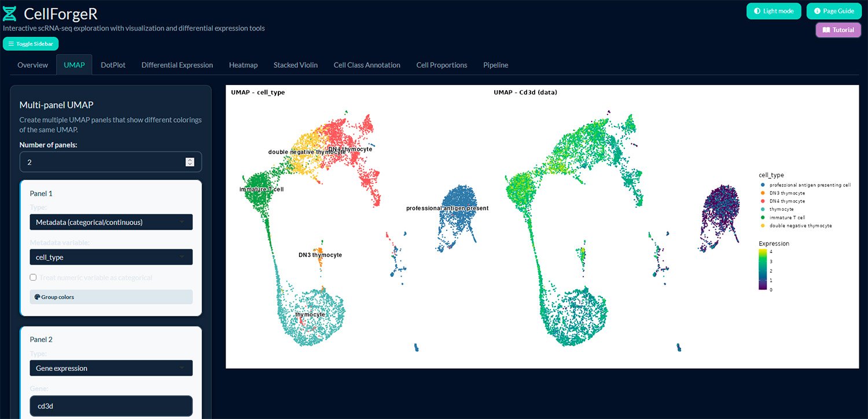Check Treat numeric variable as categorical
868x419 pixels.
coord(34,278)
